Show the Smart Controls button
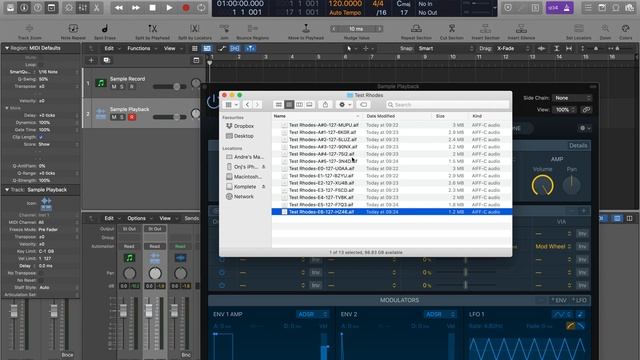The width and height of the screenshot is (640, 360). tap(69, 8)
